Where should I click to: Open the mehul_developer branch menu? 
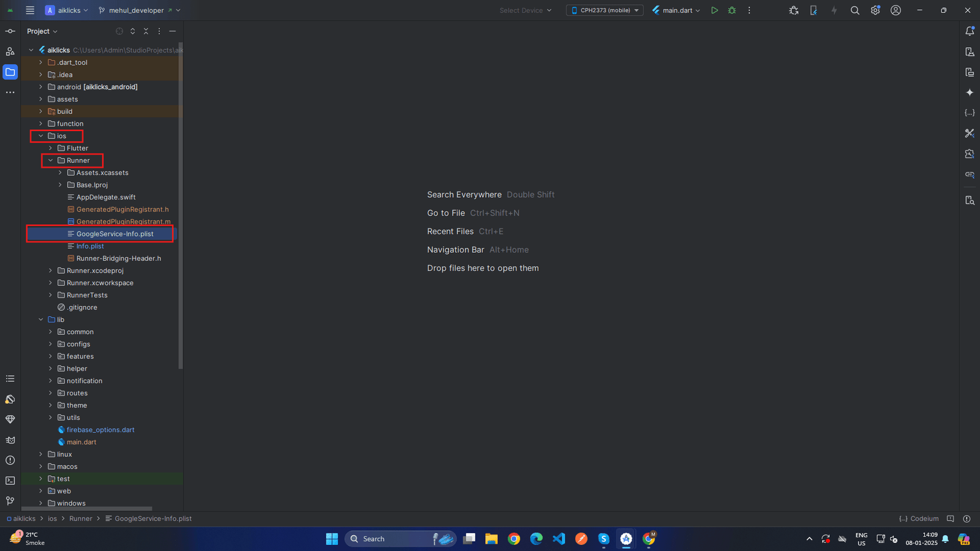coord(138,10)
